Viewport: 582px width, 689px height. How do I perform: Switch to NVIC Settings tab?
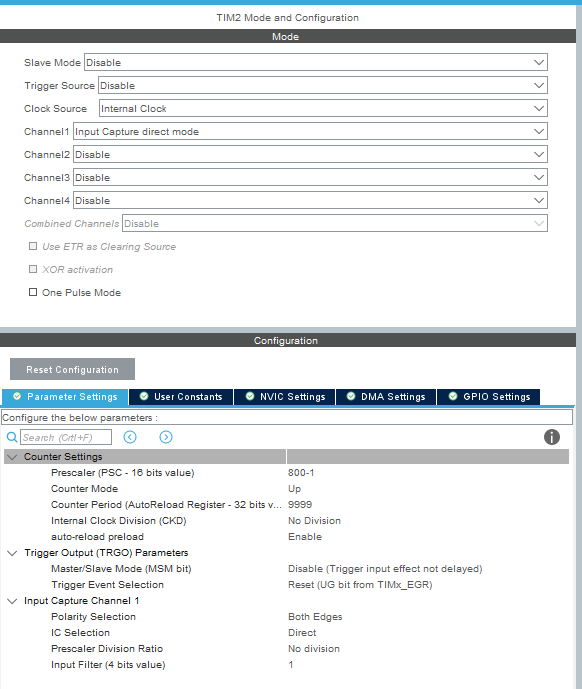click(x=285, y=397)
